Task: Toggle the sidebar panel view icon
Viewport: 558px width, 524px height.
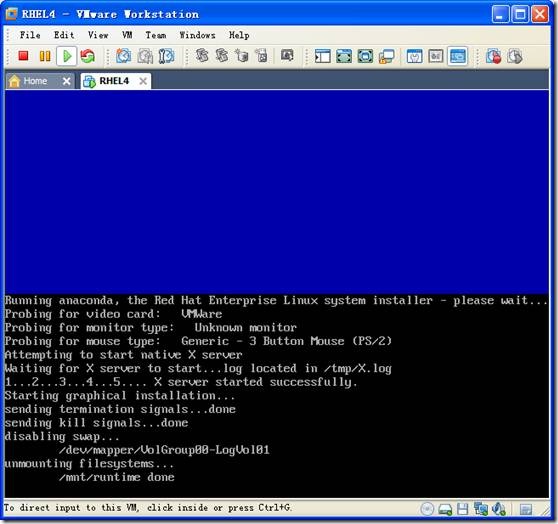Action: (x=322, y=56)
